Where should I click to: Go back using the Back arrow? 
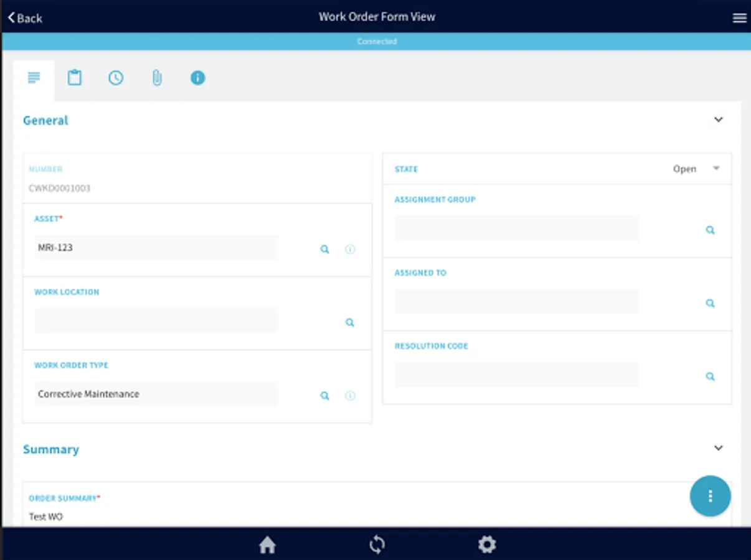tap(25, 18)
